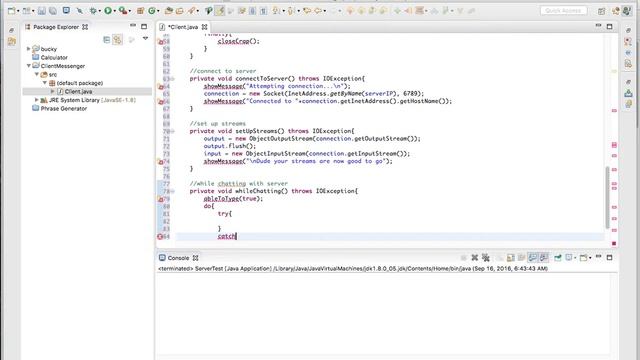The height and width of the screenshot is (360, 640).
Task: Minimize the Package Explorer view
Action: (x=133, y=26)
